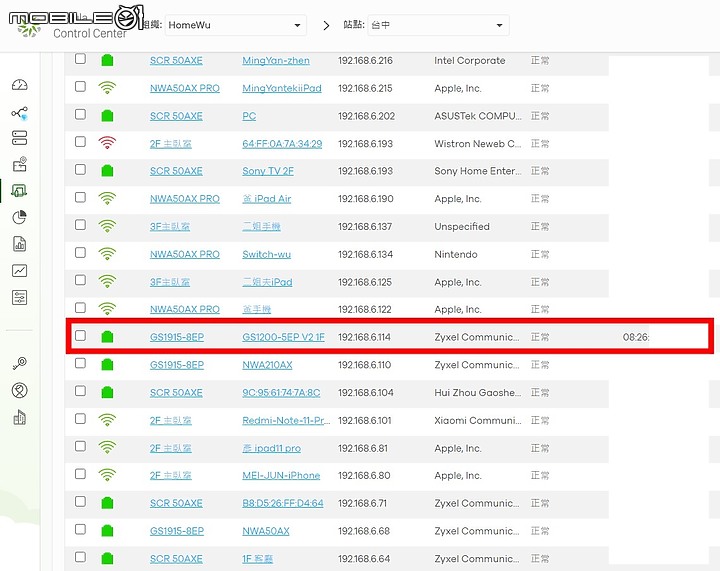Click wired status icon for NWA210AX row
The height and width of the screenshot is (571, 720).
[x=107, y=365]
